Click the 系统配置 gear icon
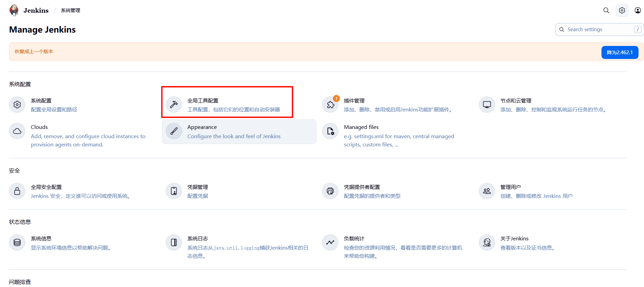Screen dimensions: 644x287 (17, 105)
